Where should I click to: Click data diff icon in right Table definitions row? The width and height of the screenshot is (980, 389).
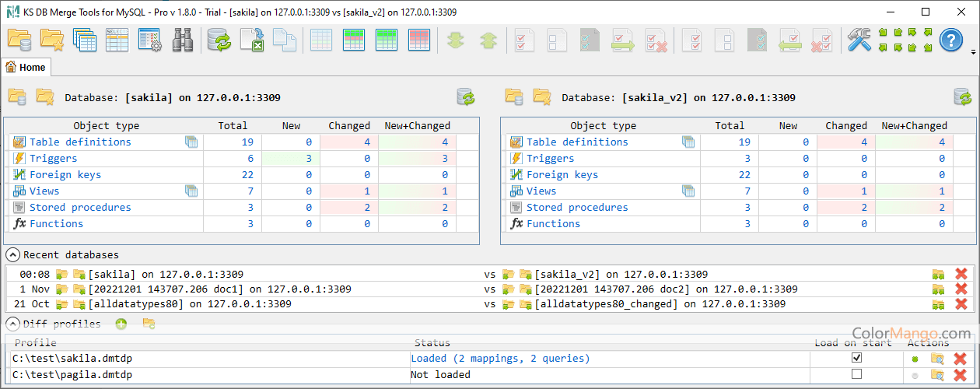click(688, 142)
